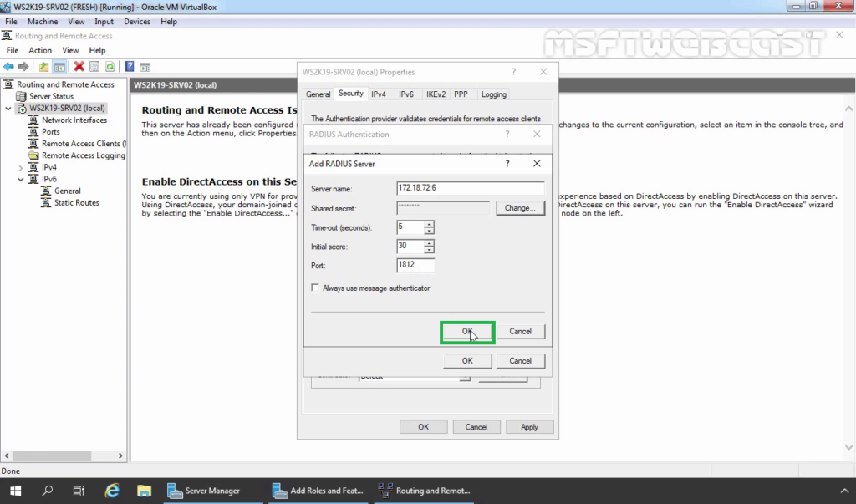This screenshot has height=504, width=856.
Task: Cancel the Add RADIUS Server dialog
Action: coord(520,332)
